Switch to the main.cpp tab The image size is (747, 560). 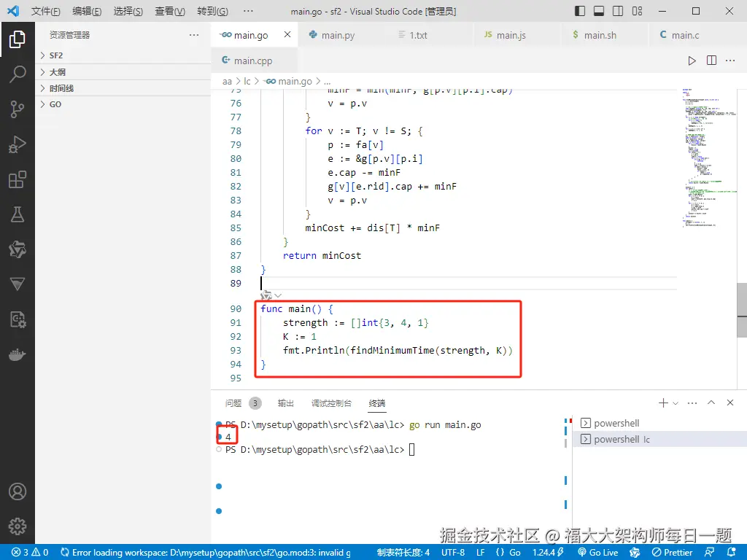click(x=253, y=61)
